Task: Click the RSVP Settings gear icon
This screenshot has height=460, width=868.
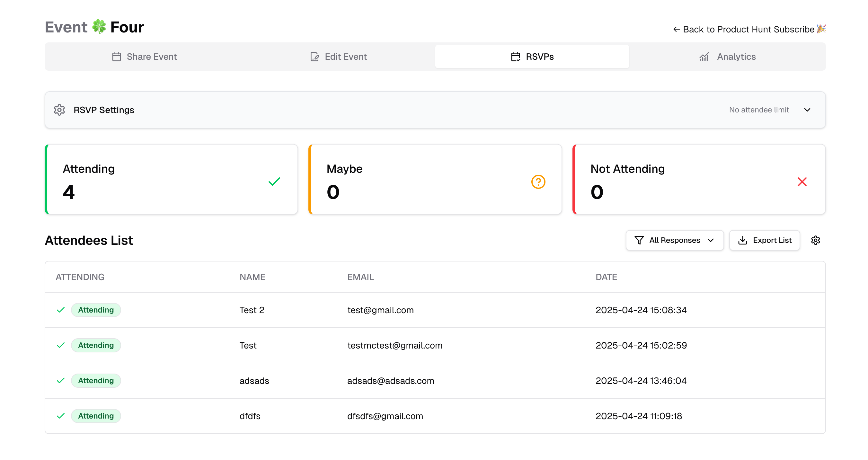Action: point(59,110)
